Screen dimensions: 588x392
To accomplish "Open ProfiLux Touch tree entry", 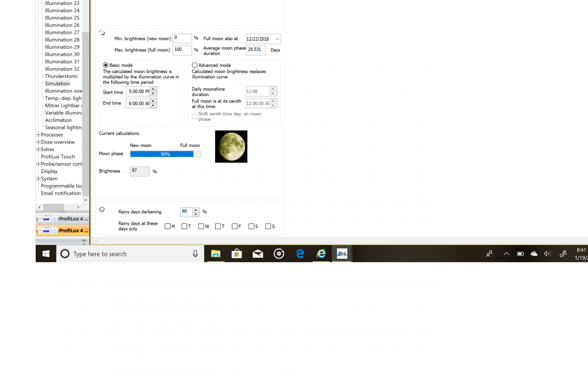I will click(x=58, y=157).
